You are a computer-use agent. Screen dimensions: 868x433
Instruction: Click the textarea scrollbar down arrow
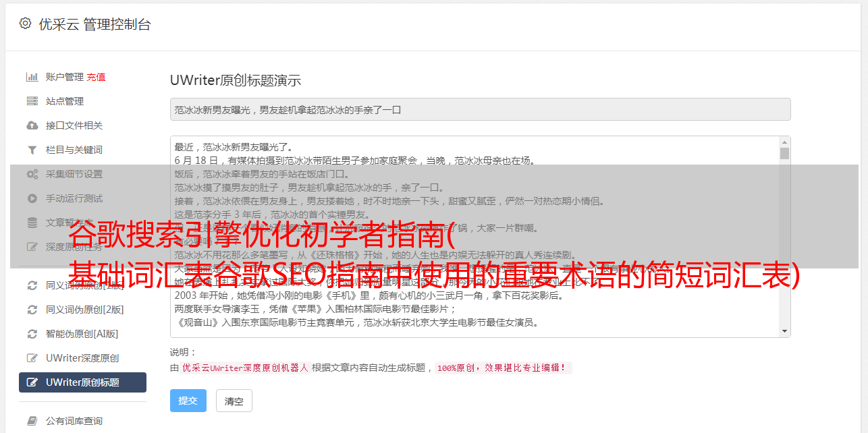(x=784, y=331)
